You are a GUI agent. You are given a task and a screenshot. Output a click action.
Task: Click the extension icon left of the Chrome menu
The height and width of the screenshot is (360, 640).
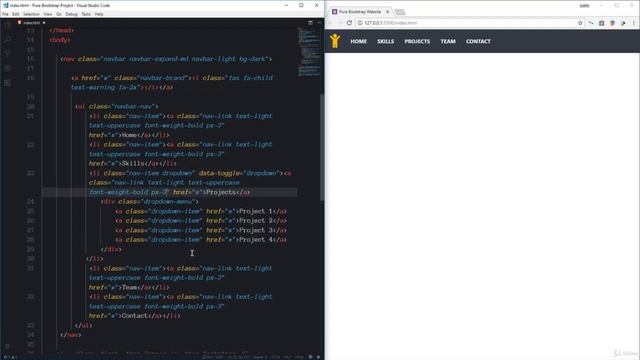[x=623, y=23]
